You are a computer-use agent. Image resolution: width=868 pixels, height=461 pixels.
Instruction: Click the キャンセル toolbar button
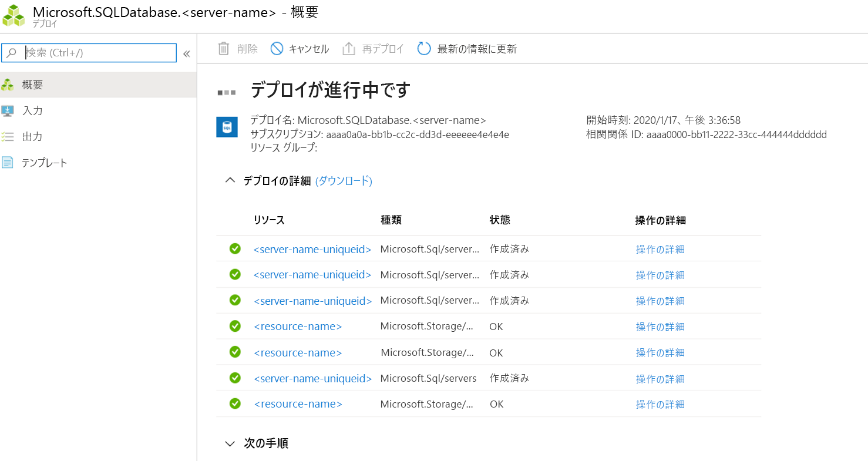point(300,48)
